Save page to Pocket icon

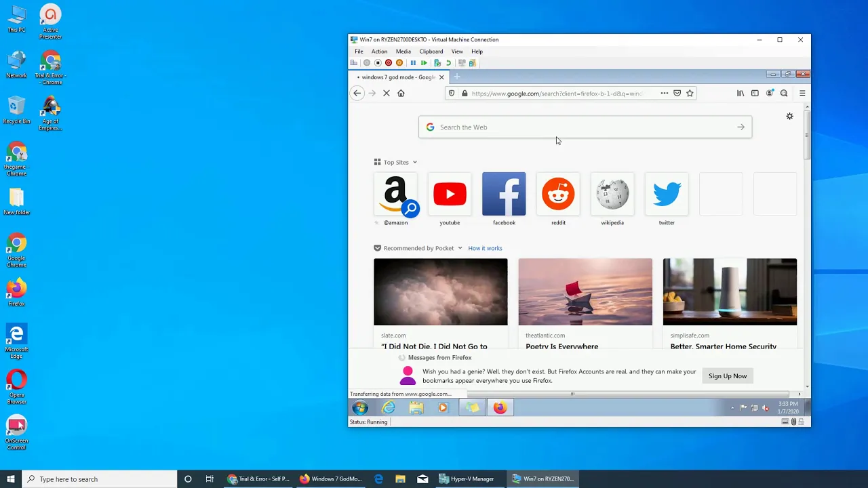click(677, 94)
